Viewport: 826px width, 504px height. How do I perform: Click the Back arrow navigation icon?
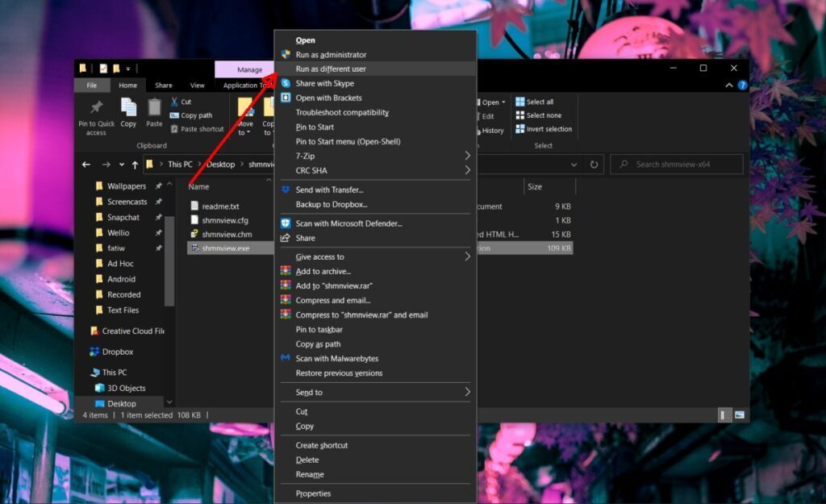(x=86, y=165)
